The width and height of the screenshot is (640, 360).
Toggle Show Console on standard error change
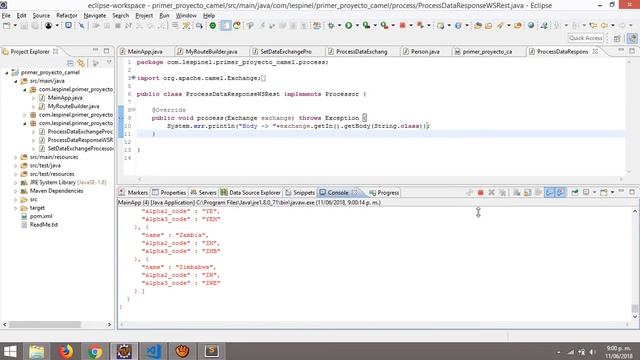click(x=561, y=193)
